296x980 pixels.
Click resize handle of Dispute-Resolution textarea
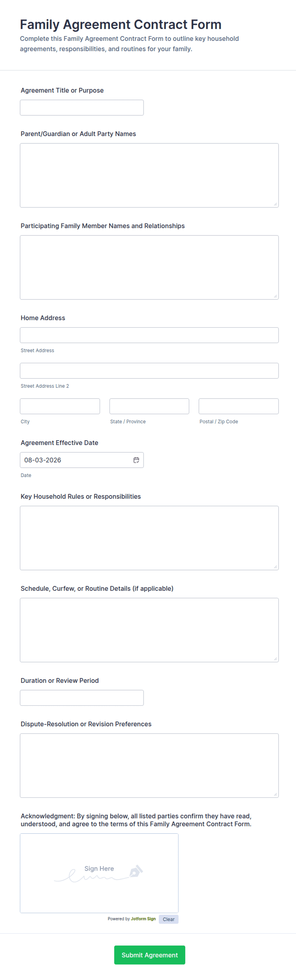(x=276, y=794)
